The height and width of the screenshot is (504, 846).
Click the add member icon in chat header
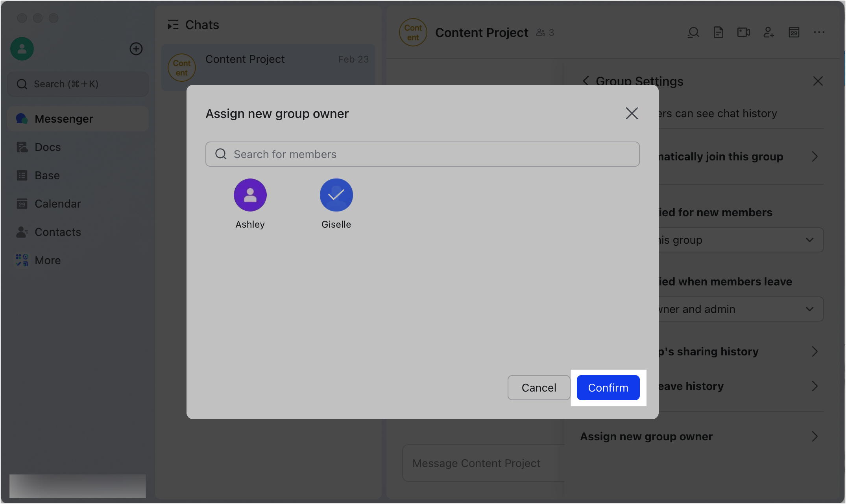769,32
